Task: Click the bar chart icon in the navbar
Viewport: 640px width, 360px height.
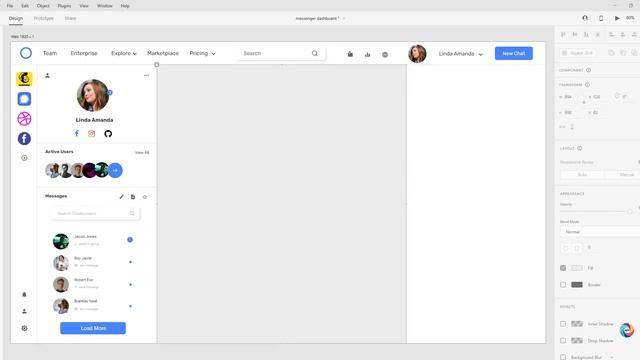Action: [367, 54]
